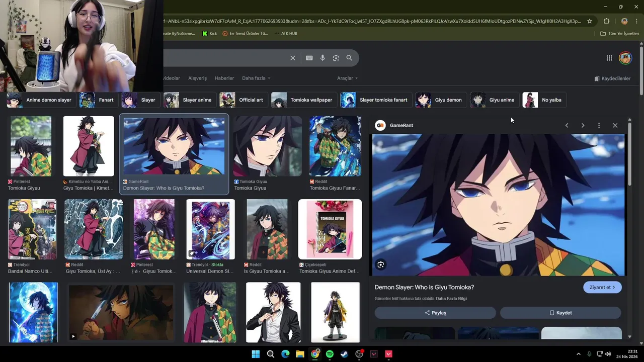Viewport: 644px width, 362px height.
Task: Filter by Fanart chip
Action: 98,100
